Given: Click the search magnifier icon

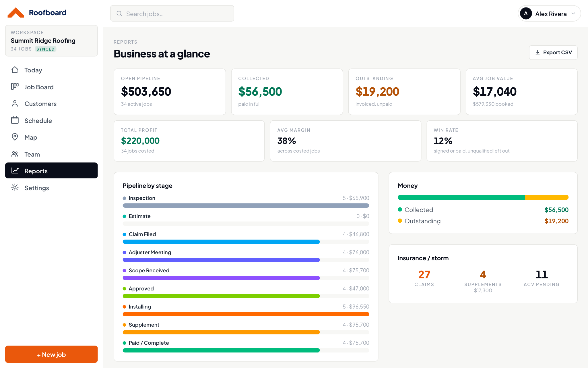Looking at the screenshot, I should 119,14.
